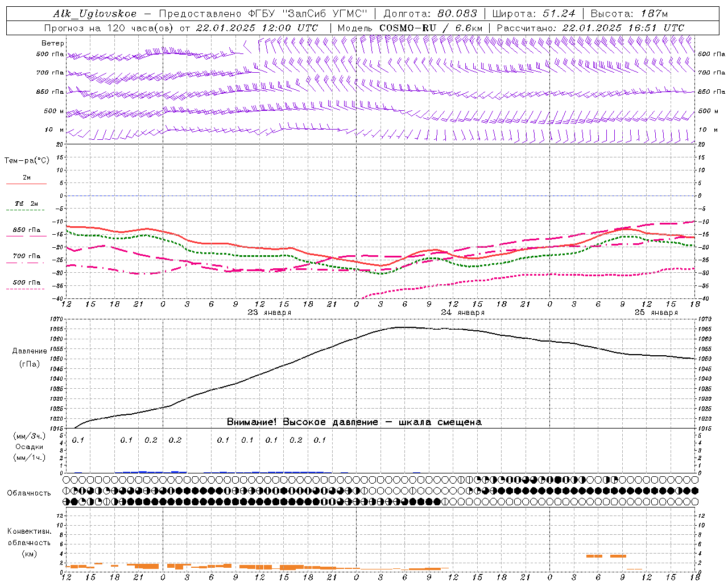
Task: Click the 'Облачность' cloudiness label
Action: point(29,493)
